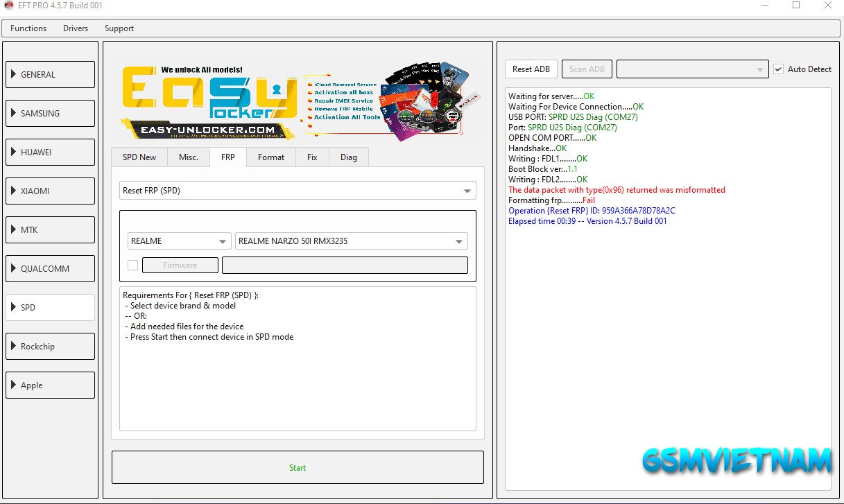Click the Operation {Reset FRP} ID log line
Screen dimensions: 844x504
click(592, 211)
